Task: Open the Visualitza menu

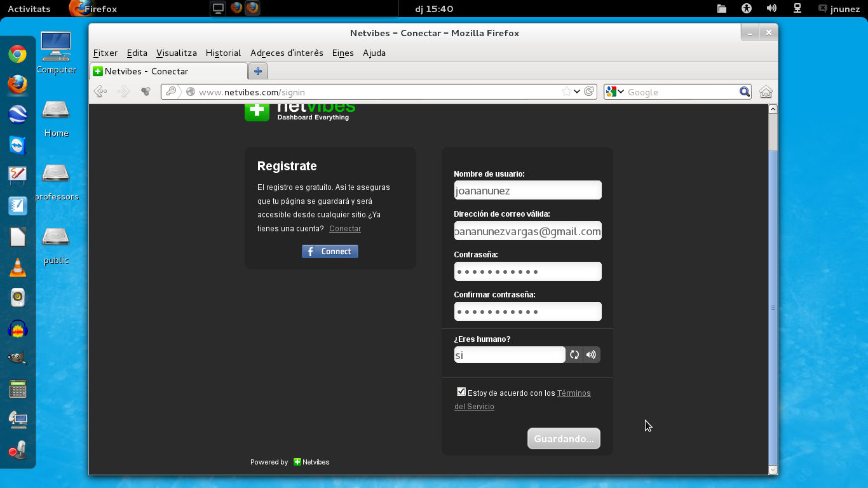Action: [x=177, y=53]
